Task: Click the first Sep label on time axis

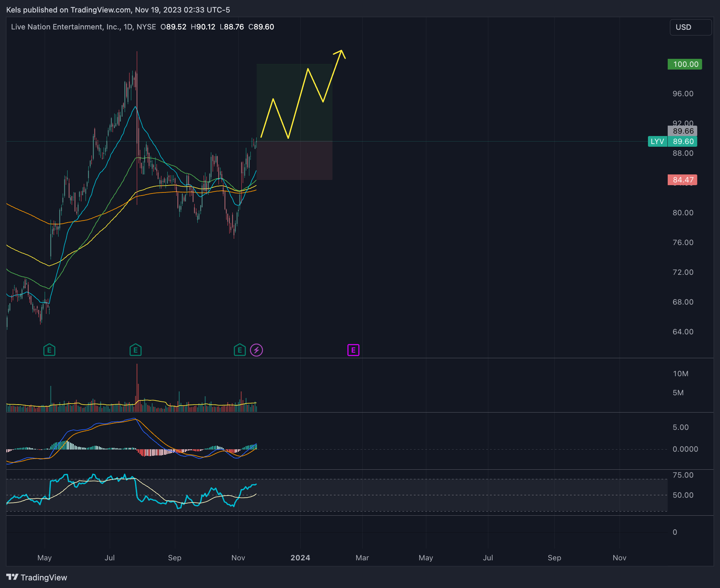Action: point(175,558)
